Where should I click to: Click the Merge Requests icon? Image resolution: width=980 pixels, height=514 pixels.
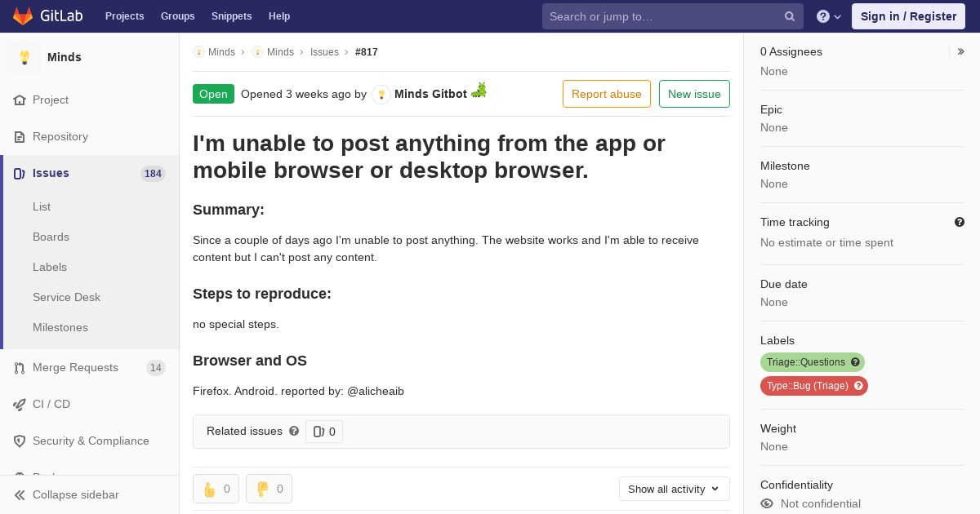click(x=20, y=367)
